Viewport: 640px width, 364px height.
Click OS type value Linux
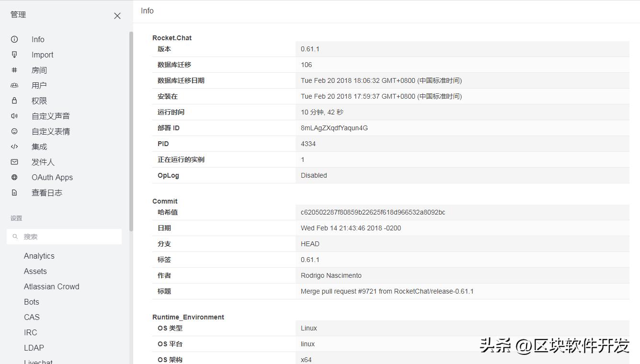click(x=309, y=328)
